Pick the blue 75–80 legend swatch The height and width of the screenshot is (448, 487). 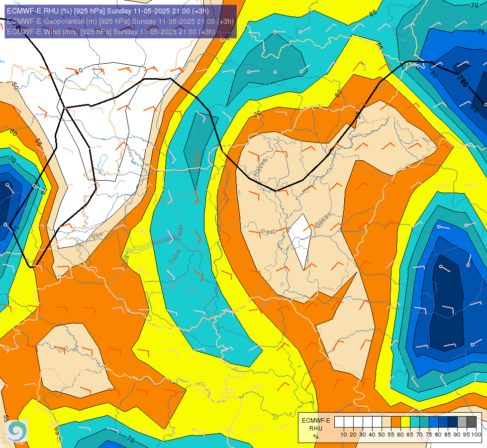click(x=434, y=422)
